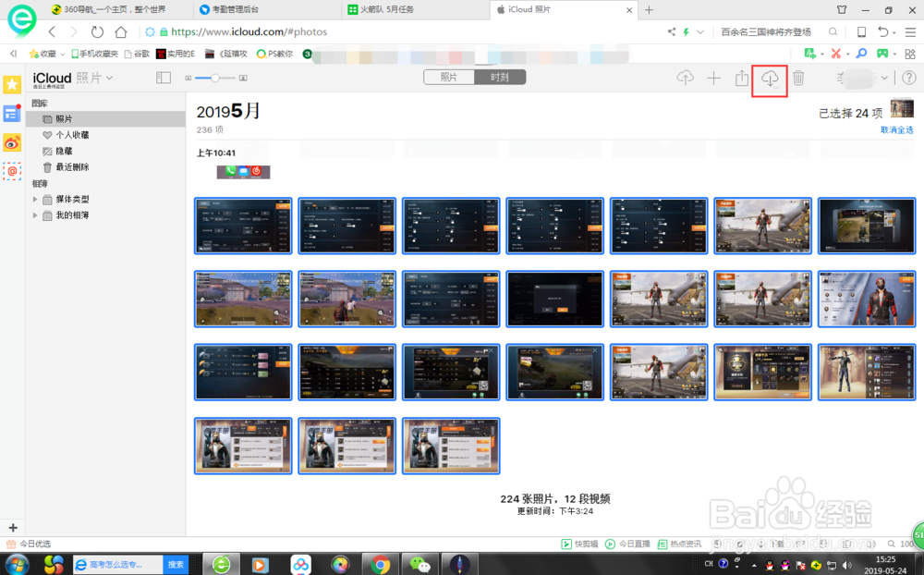The height and width of the screenshot is (575, 924).
Task: Open the PS教你 bookmark
Action: coord(274,54)
